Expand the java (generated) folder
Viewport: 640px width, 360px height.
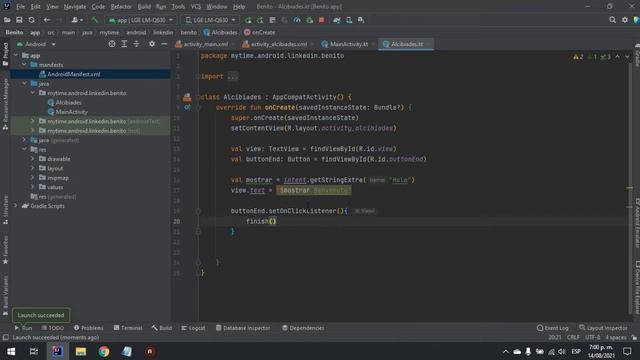pyautogui.click(x=24, y=140)
